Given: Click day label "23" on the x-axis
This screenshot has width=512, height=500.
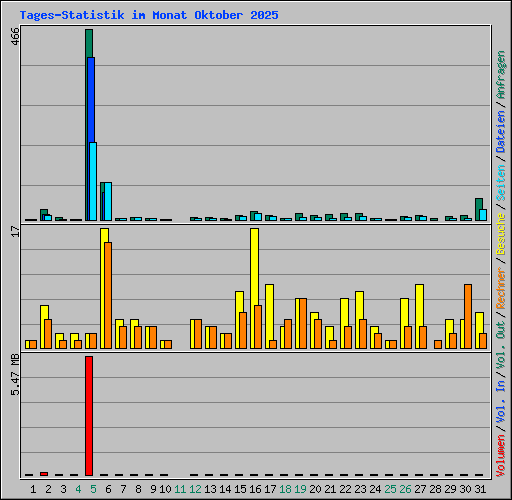Looking at the screenshot, I should (x=360, y=489).
